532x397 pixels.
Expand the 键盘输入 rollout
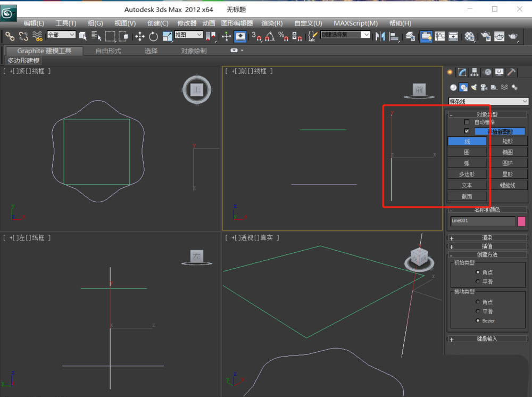[487, 339]
